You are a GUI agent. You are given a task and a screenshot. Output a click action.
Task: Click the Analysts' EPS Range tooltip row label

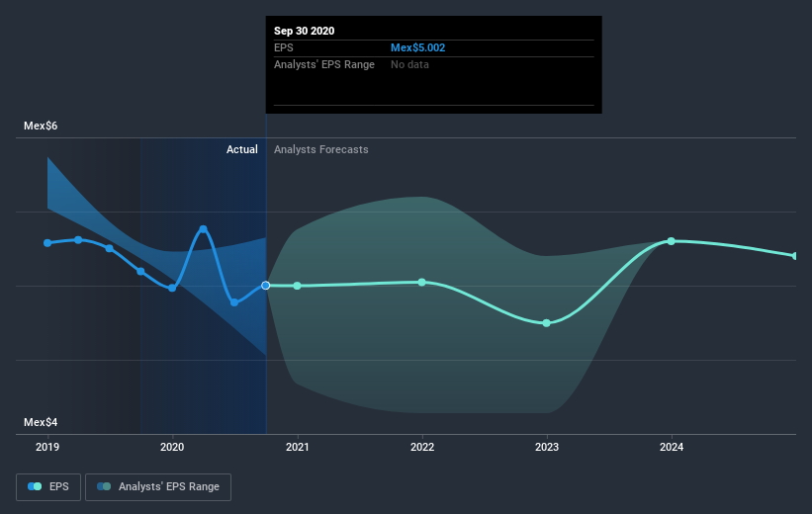click(324, 64)
